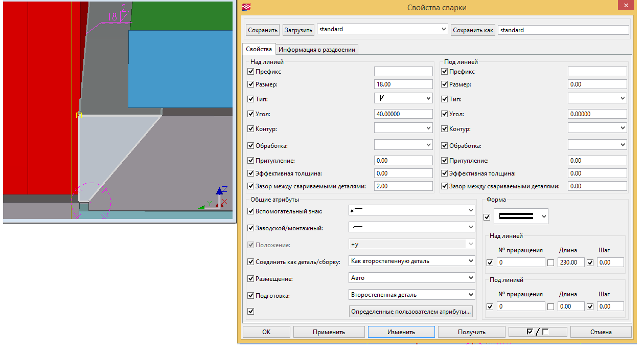Uncheck the Префикс checkbox above line
This screenshot has width=644, height=350.
point(250,72)
